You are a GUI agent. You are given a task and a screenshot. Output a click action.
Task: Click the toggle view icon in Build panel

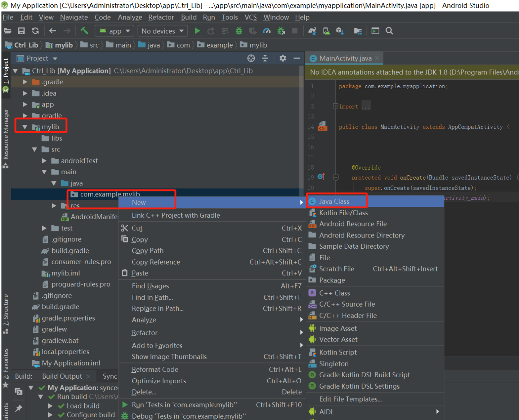tap(18, 391)
